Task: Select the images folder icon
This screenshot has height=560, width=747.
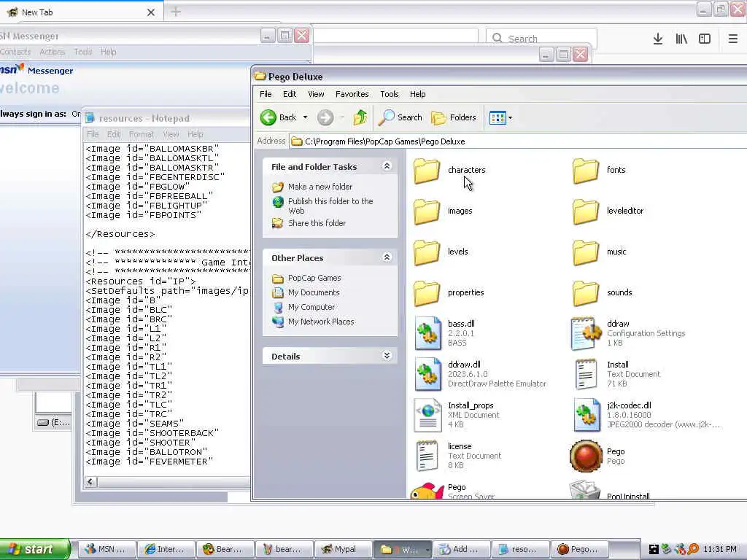Action: click(426, 211)
